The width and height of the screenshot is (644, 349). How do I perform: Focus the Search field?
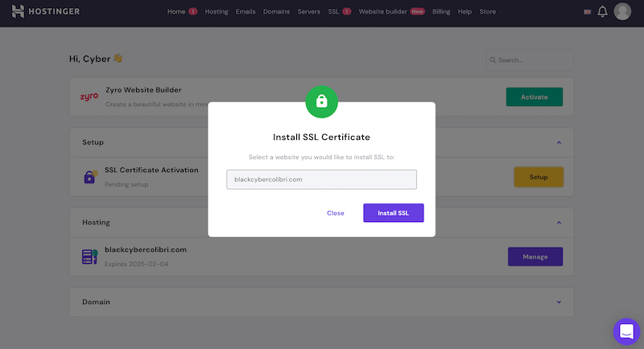[530, 60]
